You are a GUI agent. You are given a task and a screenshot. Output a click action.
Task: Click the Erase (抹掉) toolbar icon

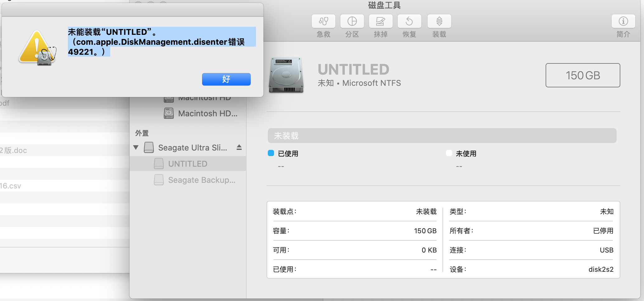pos(381,21)
